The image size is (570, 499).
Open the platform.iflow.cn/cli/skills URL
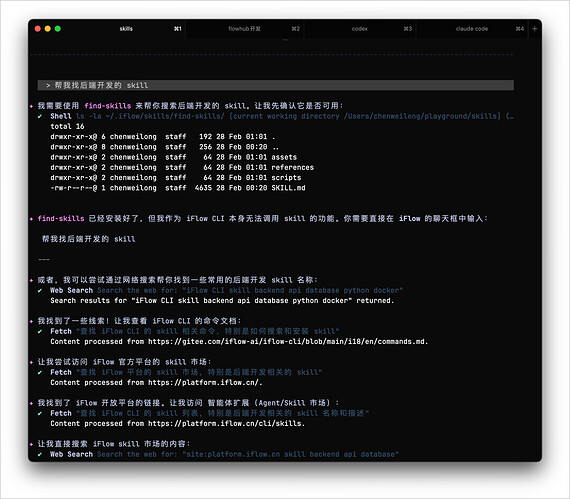point(225,423)
